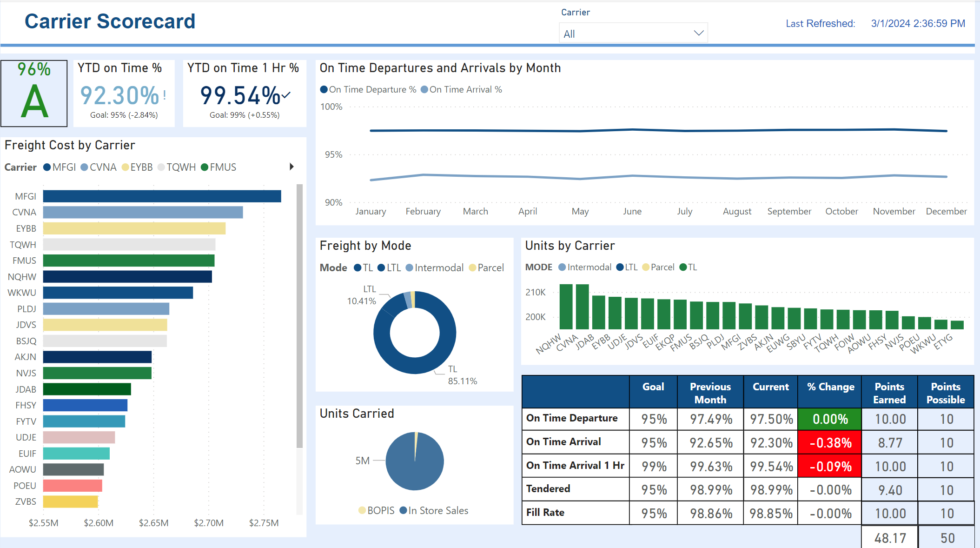Click In Store Sales legend item

(434, 510)
